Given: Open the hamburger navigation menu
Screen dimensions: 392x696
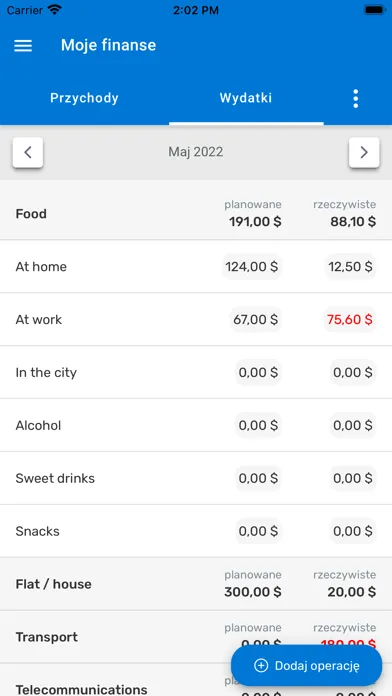Looking at the screenshot, I should pyautogui.click(x=23, y=45).
